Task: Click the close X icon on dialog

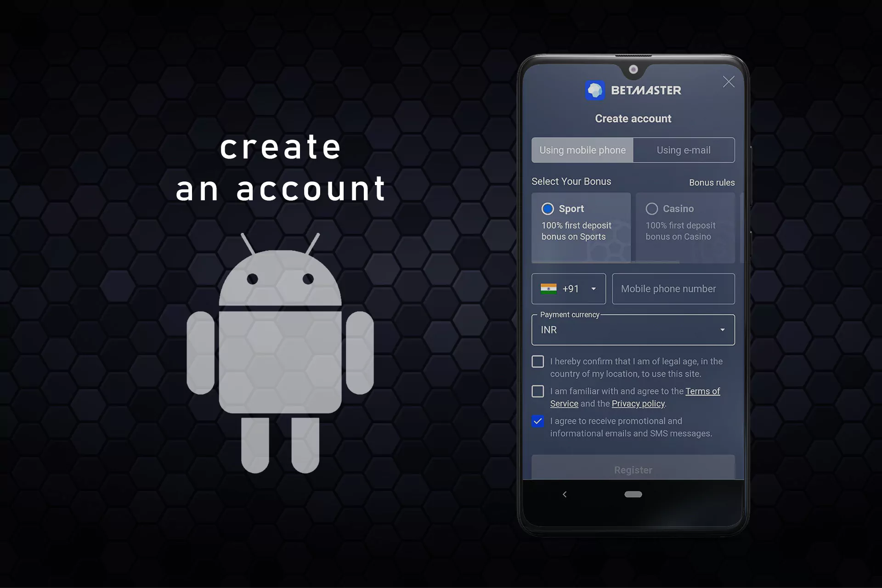Action: (x=729, y=81)
